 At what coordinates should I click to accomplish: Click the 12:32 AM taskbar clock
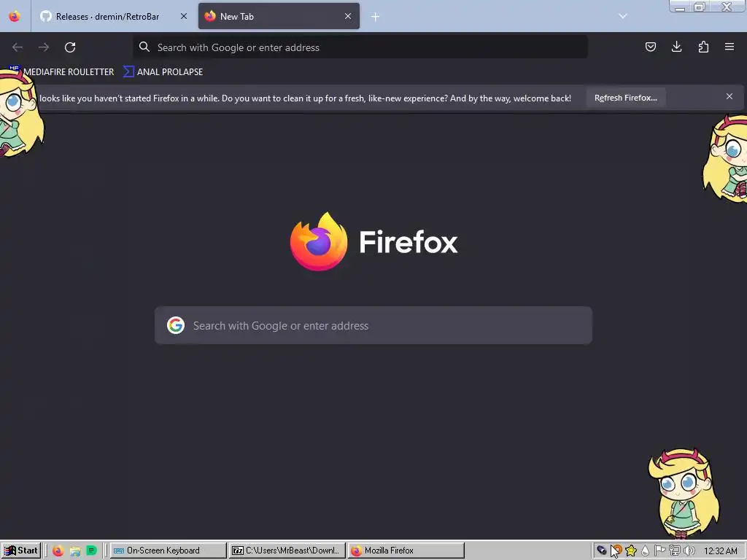(x=720, y=551)
